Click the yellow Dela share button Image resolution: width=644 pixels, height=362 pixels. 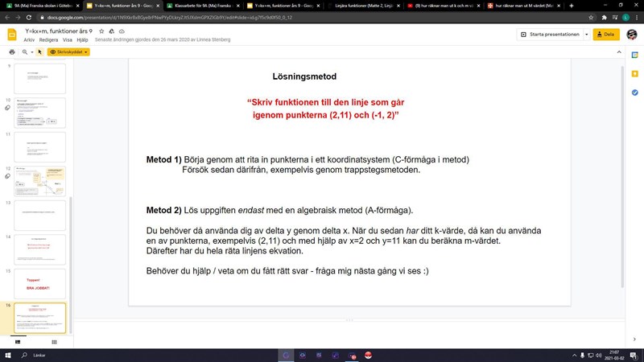(x=606, y=35)
